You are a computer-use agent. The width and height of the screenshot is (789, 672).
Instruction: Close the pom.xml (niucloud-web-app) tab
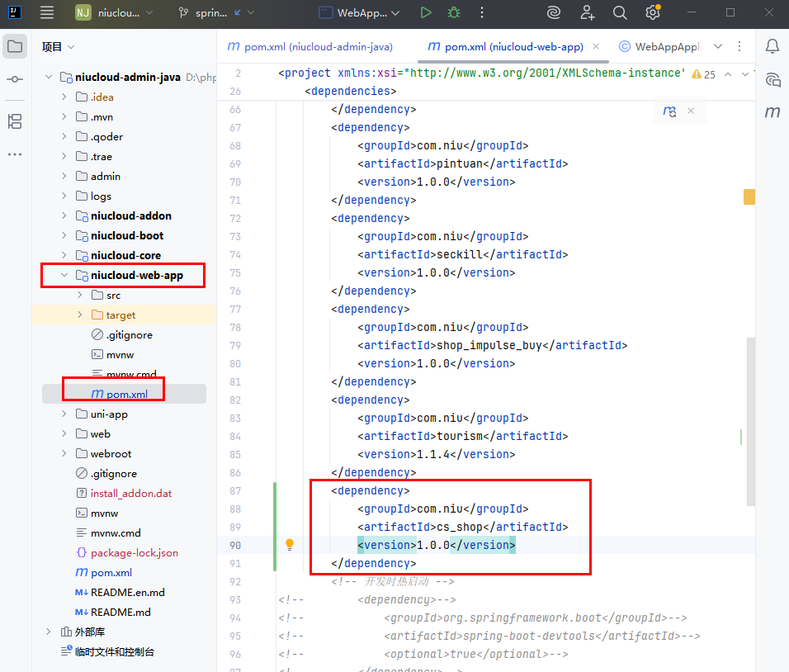596,46
